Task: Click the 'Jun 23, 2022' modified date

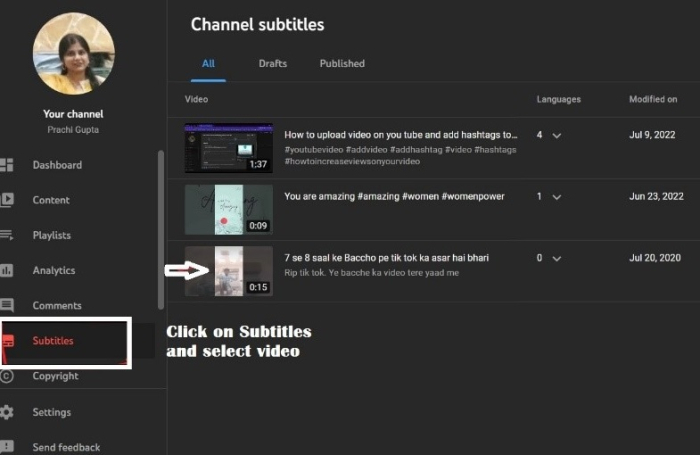Action: click(x=656, y=196)
